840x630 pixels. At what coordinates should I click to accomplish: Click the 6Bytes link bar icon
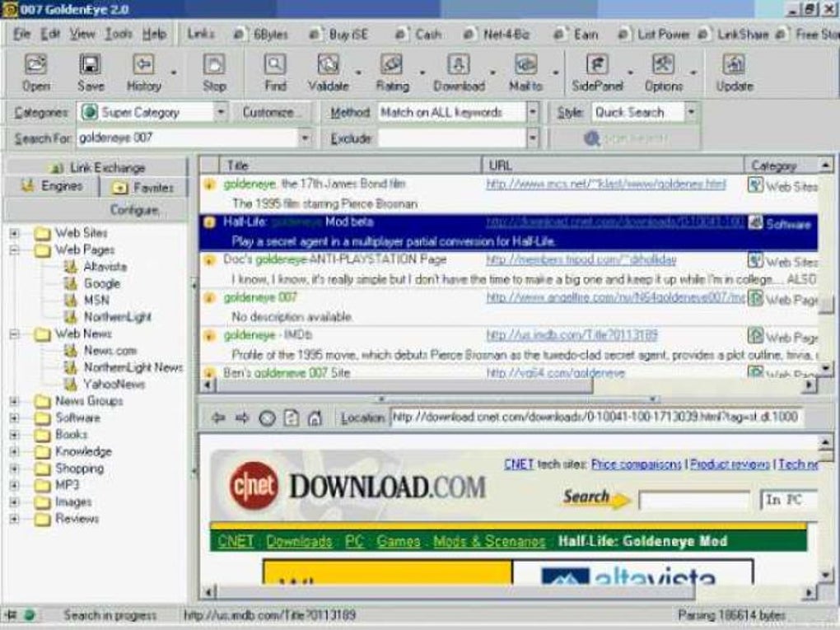[x=239, y=35]
